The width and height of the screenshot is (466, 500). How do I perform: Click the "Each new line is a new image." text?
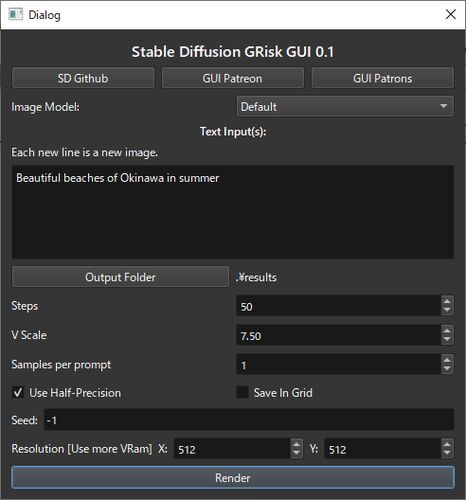click(85, 152)
